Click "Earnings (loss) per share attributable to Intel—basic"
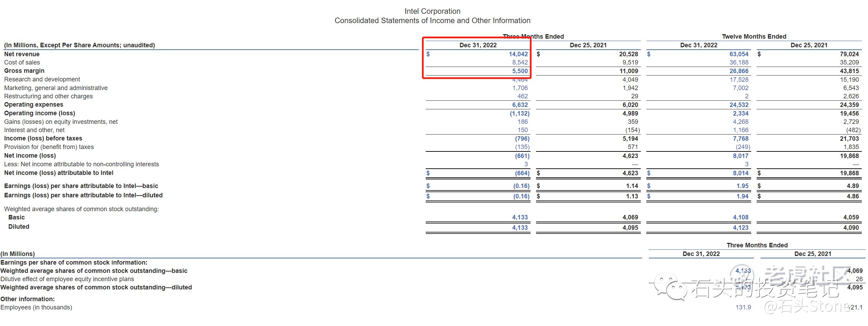The image size is (868, 326). tap(81, 186)
